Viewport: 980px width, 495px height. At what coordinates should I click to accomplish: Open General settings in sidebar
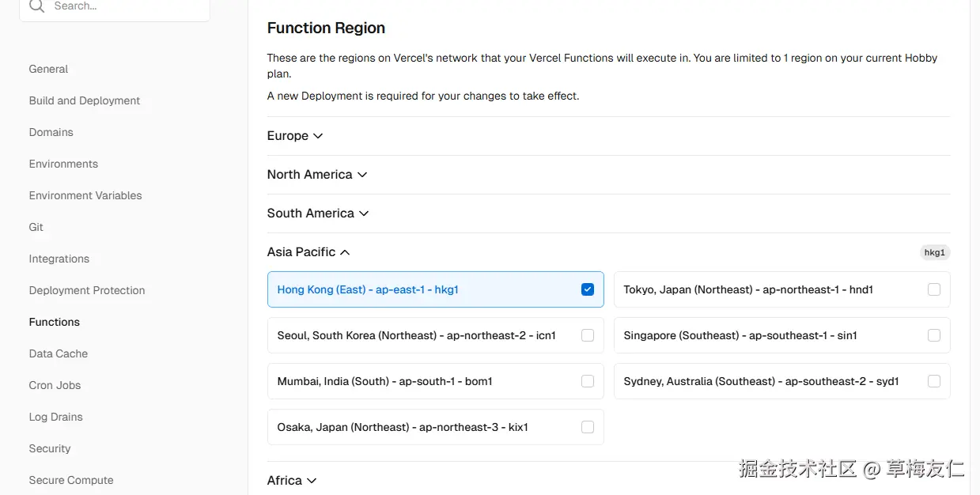[x=48, y=69]
